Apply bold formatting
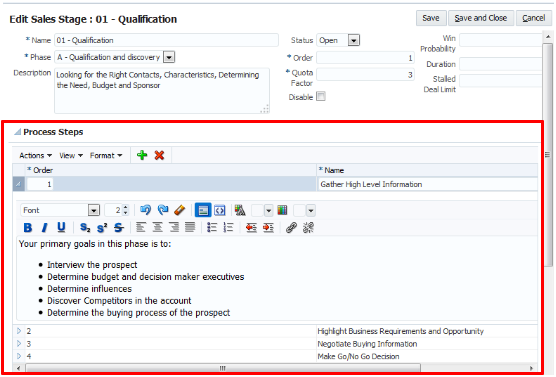556x377 pixels. (x=28, y=227)
